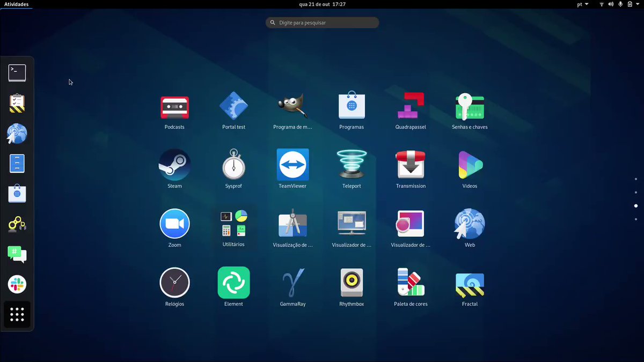Open Terminal from the dock
The image size is (644, 362).
[17, 72]
